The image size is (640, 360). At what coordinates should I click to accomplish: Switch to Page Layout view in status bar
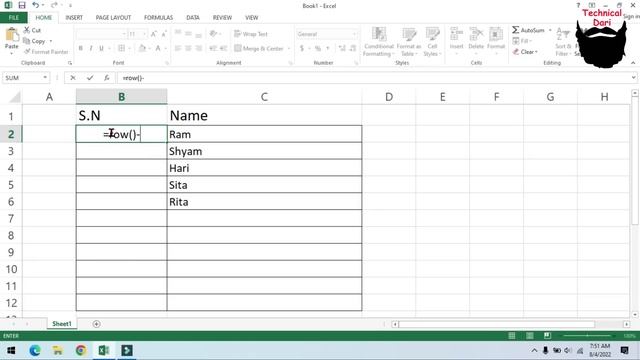[529, 336]
